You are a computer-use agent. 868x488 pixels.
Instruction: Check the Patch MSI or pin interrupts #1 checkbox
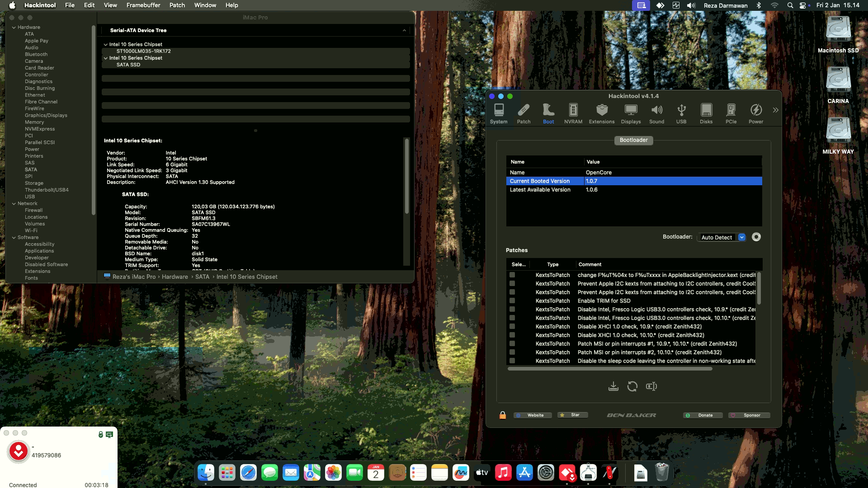(x=512, y=343)
